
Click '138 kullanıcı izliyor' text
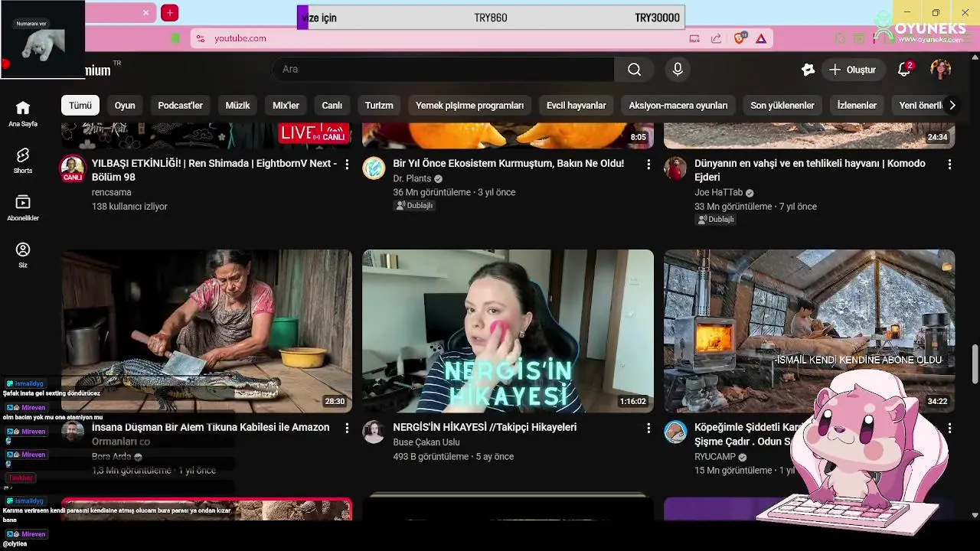point(129,207)
